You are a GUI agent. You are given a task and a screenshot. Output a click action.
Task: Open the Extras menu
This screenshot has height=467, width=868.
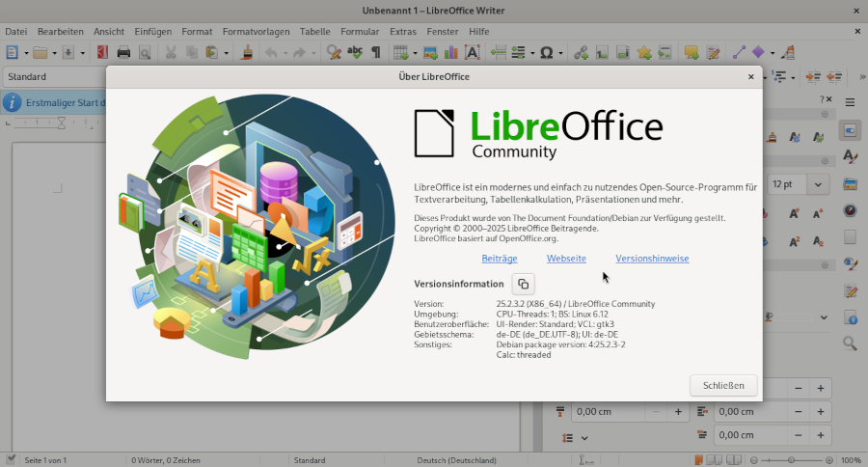point(403,32)
